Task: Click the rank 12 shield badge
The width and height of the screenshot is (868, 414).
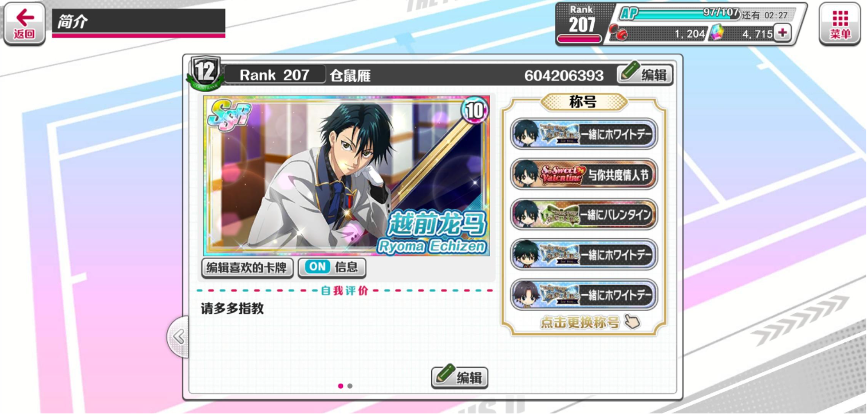Action: 204,73
